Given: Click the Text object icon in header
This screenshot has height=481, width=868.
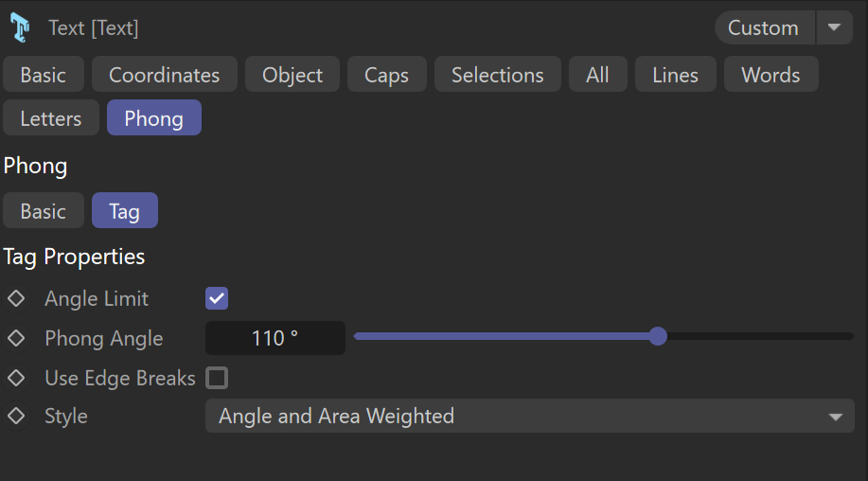Looking at the screenshot, I should click(x=21, y=27).
